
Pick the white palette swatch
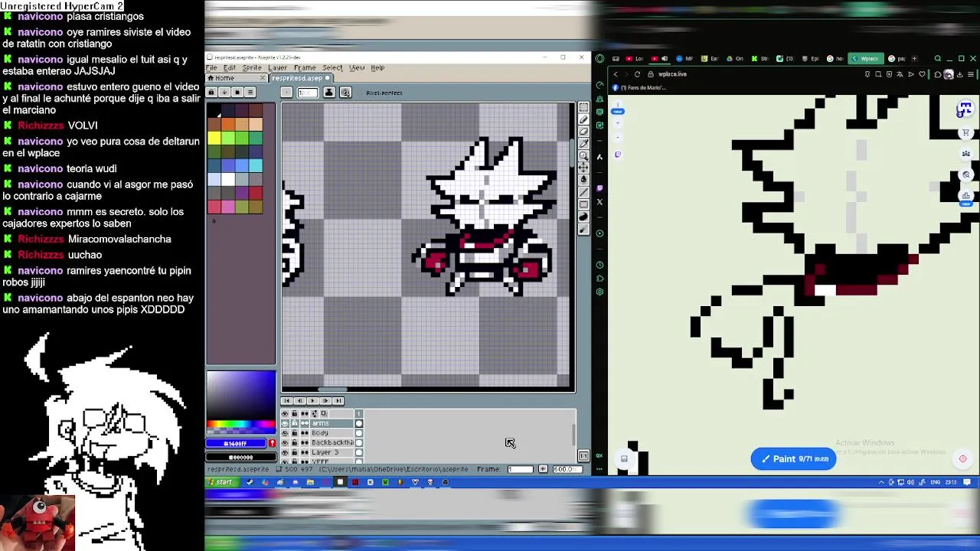pyautogui.click(x=228, y=179)
